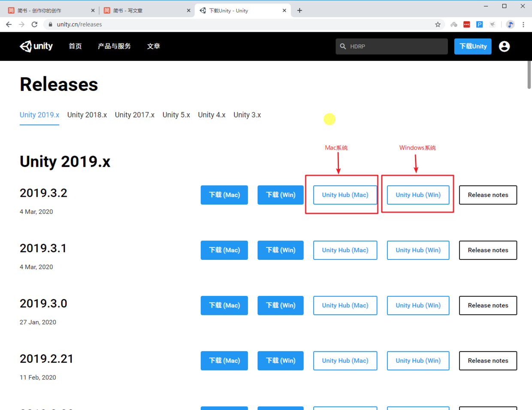Click 下载 (Mac) for version 2019.3.0
The height and width of the screenshot is (410, 532).
pos(224,305)
